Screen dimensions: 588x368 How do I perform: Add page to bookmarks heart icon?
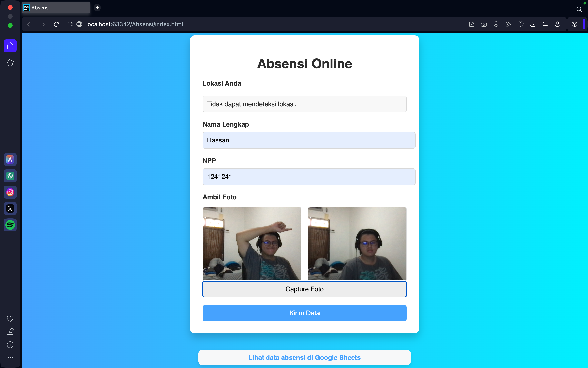[x=520, y=24]
